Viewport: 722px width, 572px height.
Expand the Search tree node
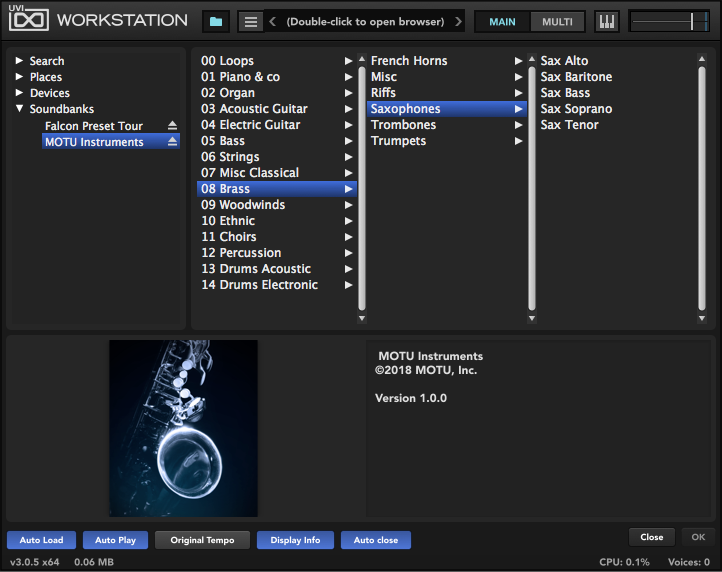pos(19,60)
